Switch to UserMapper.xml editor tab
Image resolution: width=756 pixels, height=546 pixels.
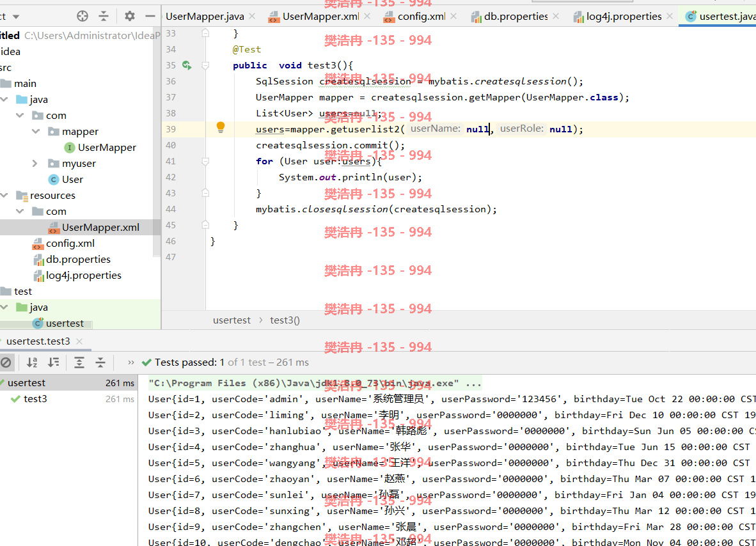(x=313, y=17)
